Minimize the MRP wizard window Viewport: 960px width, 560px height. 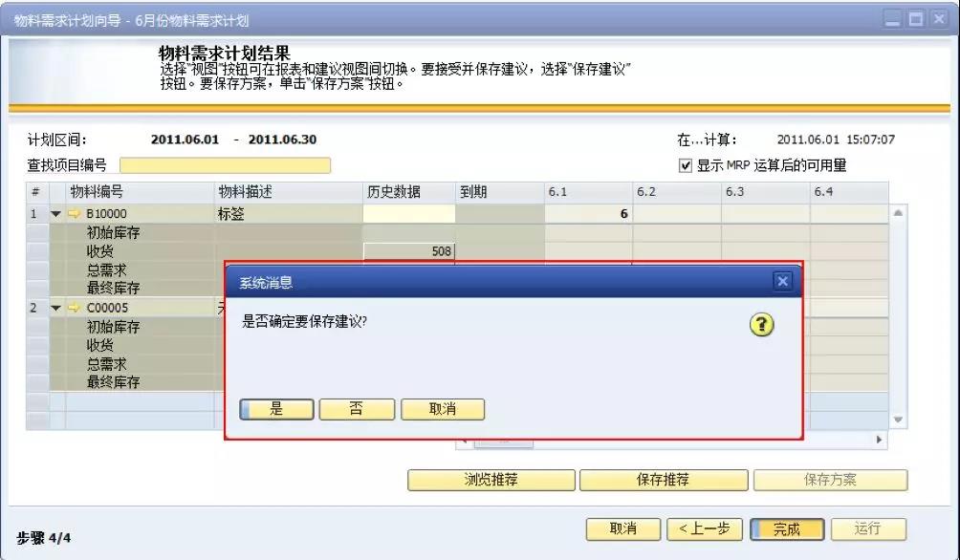892,18
